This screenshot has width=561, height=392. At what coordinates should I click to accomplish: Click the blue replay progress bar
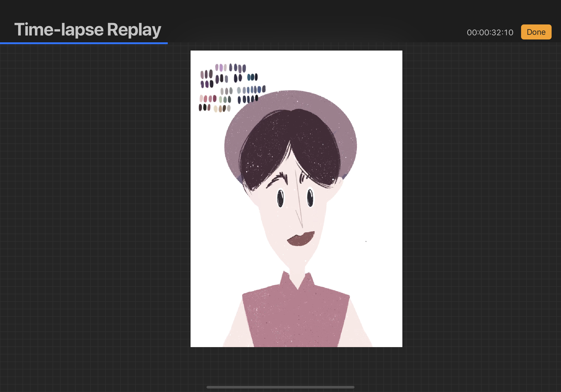[84, 43]
